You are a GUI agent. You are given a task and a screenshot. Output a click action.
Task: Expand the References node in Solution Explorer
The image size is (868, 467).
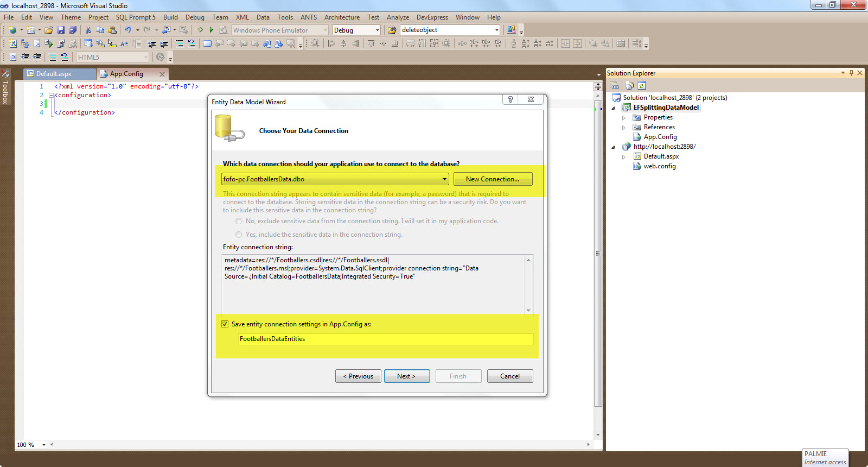pyautogui.click(x=623, y=128)
